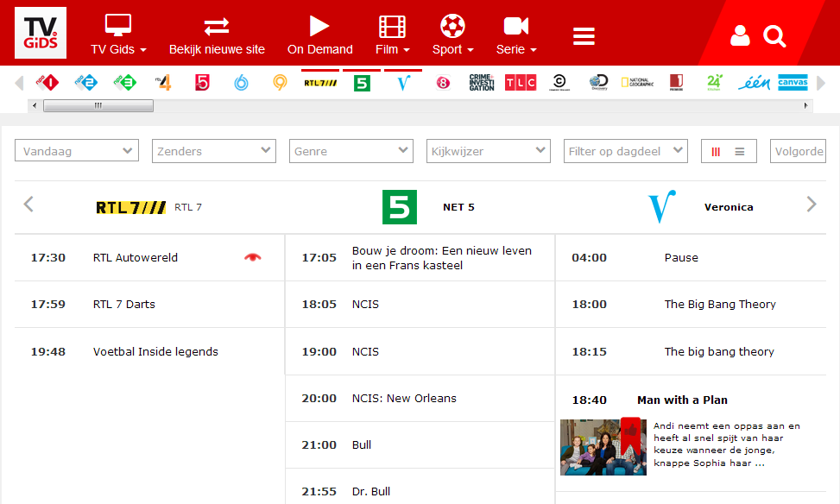
Task: Click the channel strip scrollbar thumb
Action: (98, 105)
